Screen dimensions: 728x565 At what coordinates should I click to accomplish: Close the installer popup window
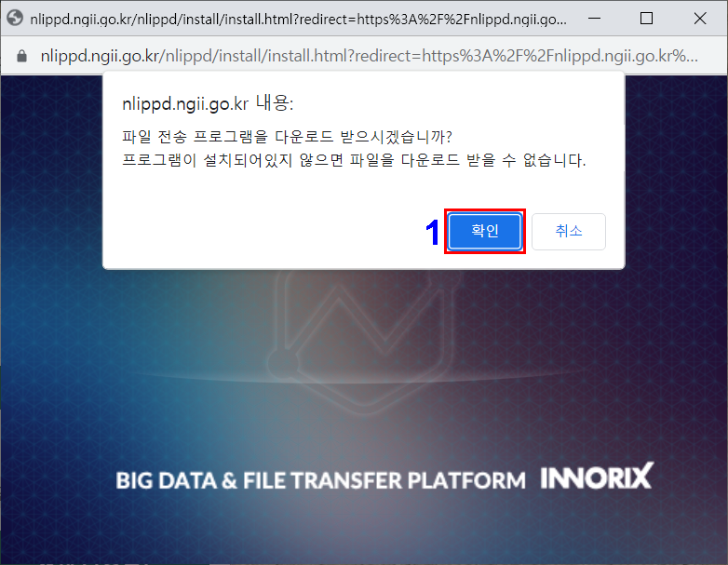coord(700,19)
